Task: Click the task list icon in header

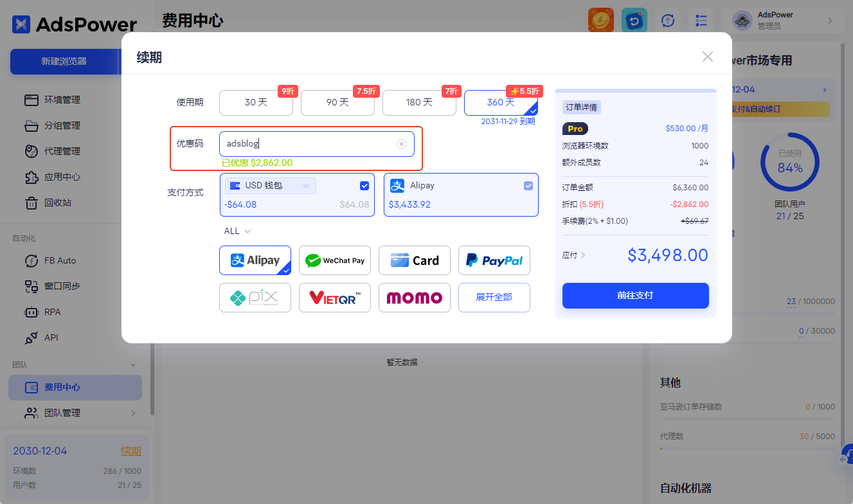Action: point(701,21)
